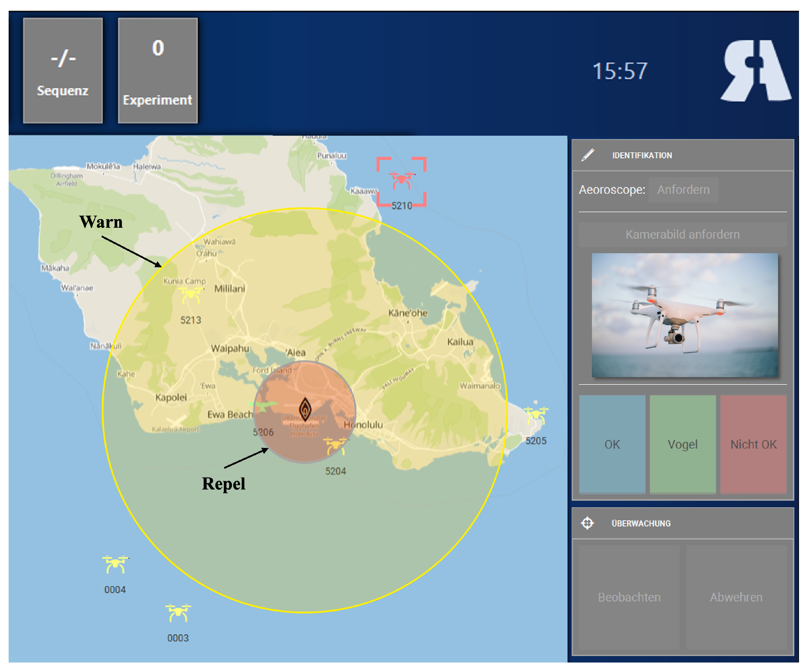Classify the object as Vogel
The width and height of the screenshot is (811, 672).
point(682,444)
